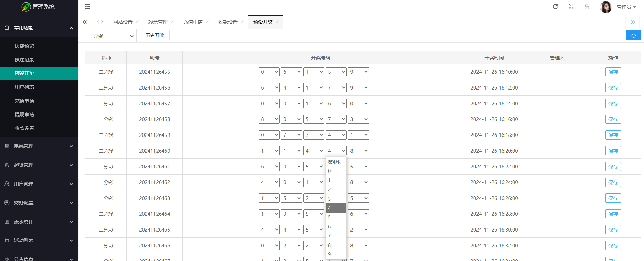Toggle the sidebar collapse hamburger icon
Image resolution: width=644 pixels, height=261 pixels.
(88, 7)
